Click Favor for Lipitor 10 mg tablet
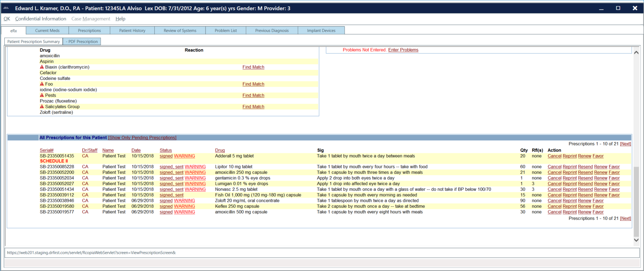Viewport: 644px width, 271px height. tap(614, 167)
